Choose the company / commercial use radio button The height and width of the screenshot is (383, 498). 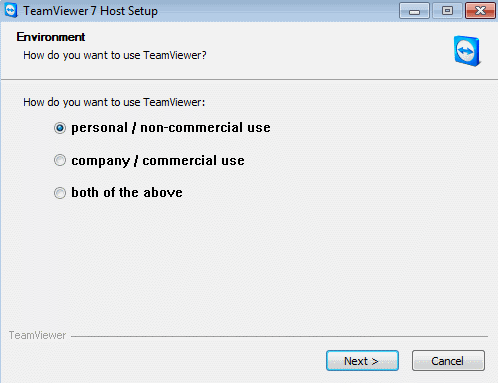pos(60,160)
